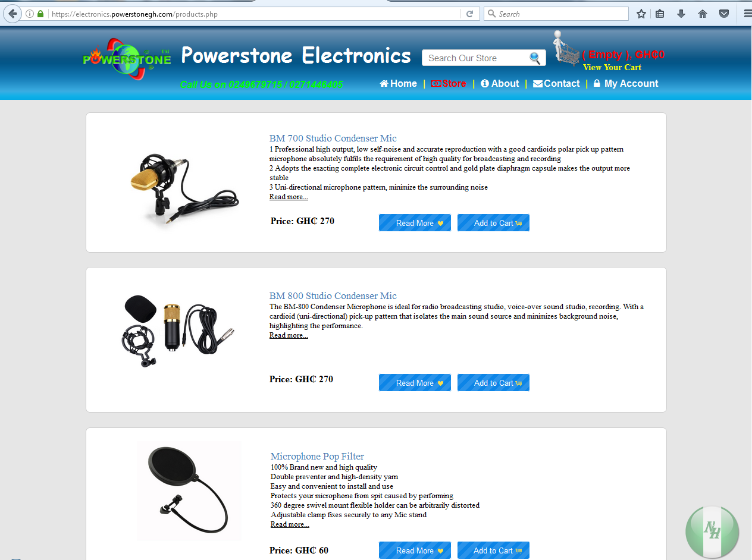Image resolution: width=752 pixels, height=560 pixels.
Task: Click View Your Cart link
Action: [612, 67]
